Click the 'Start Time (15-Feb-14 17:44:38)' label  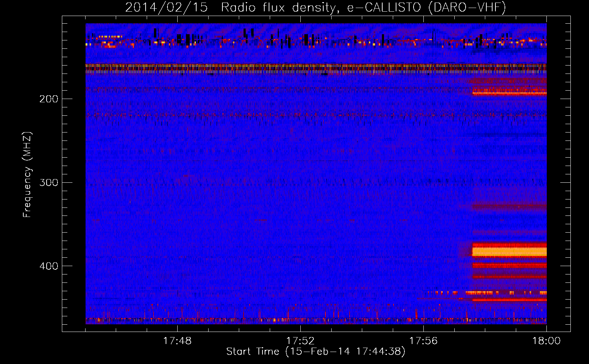[x=316, y=352]
